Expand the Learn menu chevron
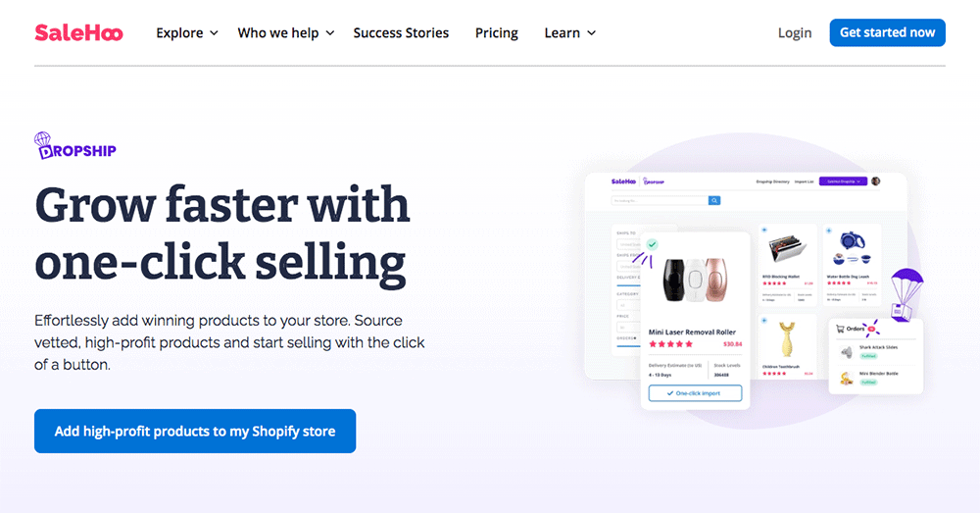Image resolution: width=980 pixels, height=513 pixels. click(x=591, y=33)
